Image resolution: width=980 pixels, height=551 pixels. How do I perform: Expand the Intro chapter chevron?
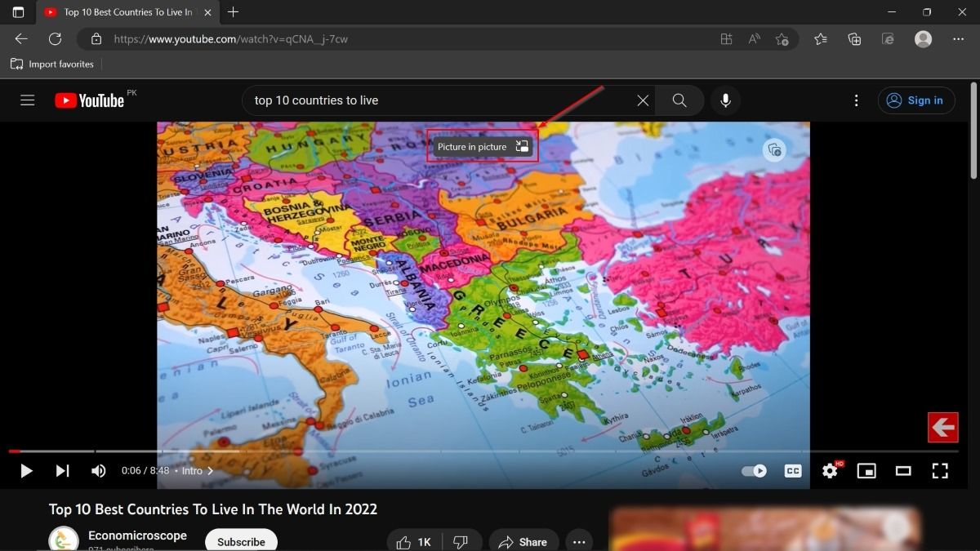211,471
